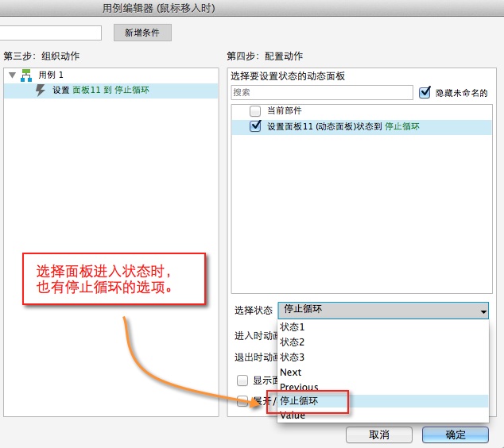Collapse the 用例 1 tree node
This screenshot has width=504, height=448.
pyautogui.click(x=12, y=75)
